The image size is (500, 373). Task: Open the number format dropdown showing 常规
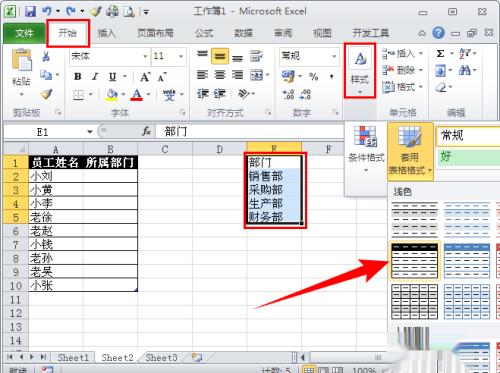[309, 56]
